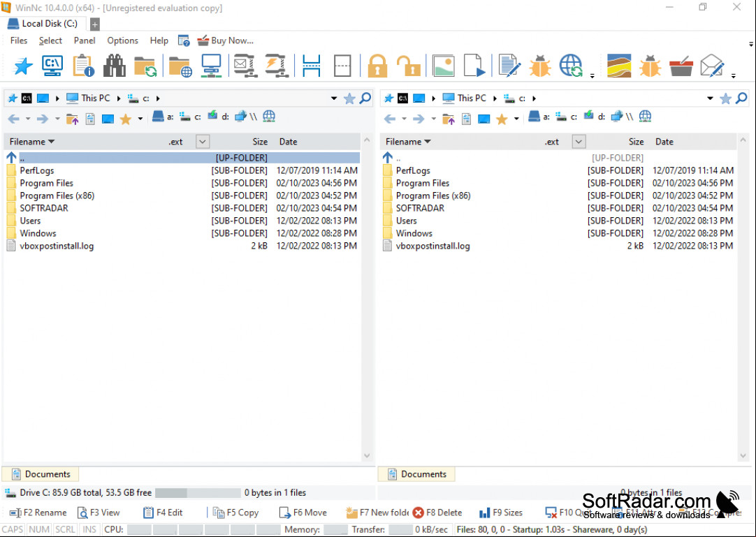This screenshot has width=756, height=537.
Task: Open left panel extension filter dropdown
Action: click(203, 142)
